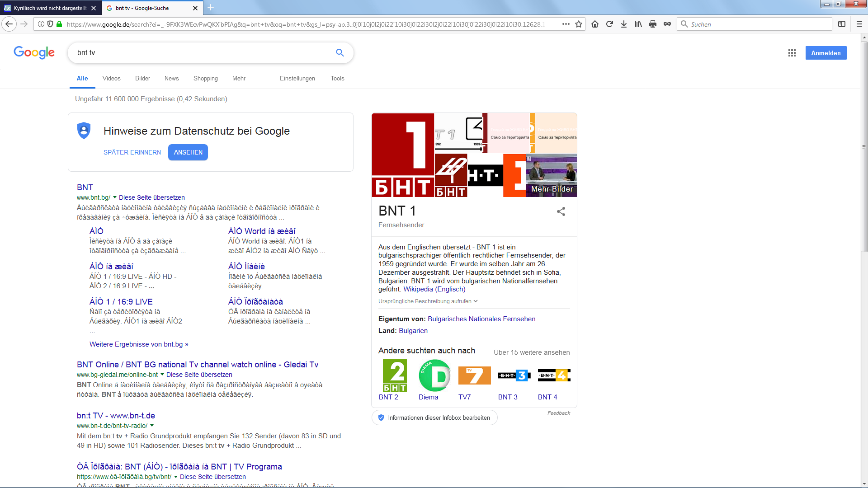Open the Firefox library icon
Viewport: 868px width, 488px height.
pyautogui.click(x=638, y=24)
